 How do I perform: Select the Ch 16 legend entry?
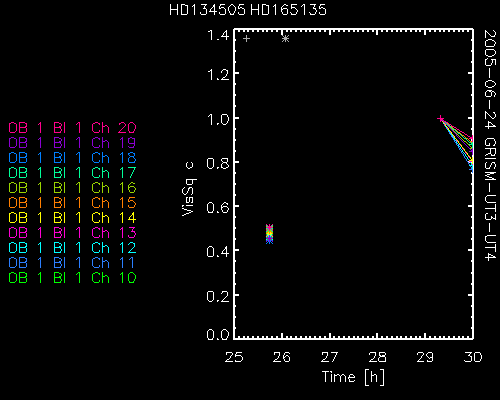pos(72,188)
